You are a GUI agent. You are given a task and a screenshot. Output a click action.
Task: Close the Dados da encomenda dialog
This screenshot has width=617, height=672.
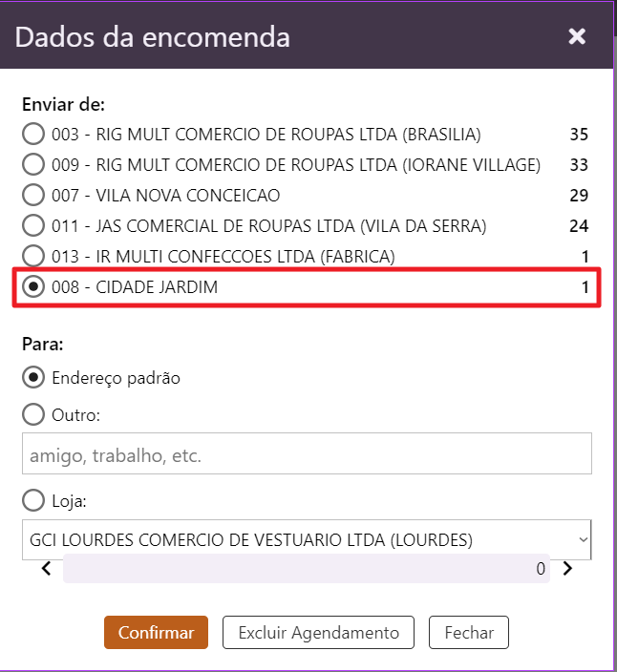pos(577,37)
